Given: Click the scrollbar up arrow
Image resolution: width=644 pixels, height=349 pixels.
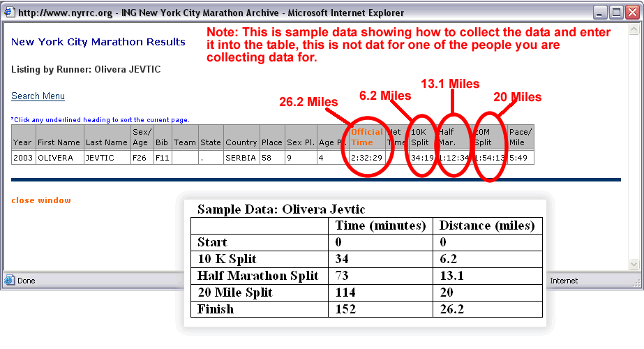Looking at the screenshot, I should (634, 30).
